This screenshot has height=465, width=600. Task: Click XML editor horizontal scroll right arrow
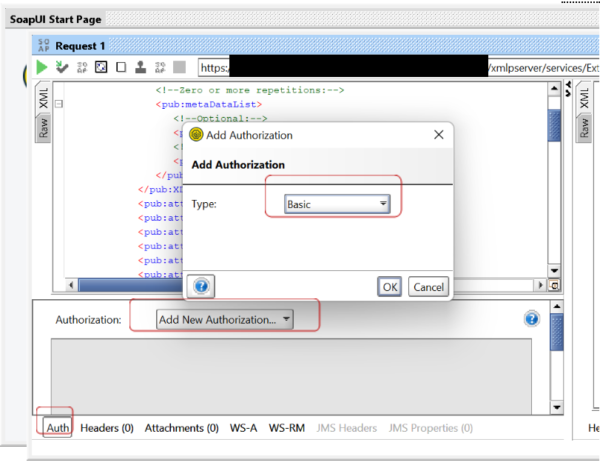coord(540,285)
